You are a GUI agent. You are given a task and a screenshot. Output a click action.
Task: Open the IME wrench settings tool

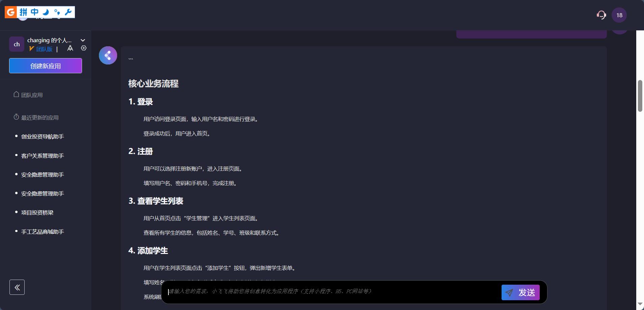pyautogui.click(x=68, y=12)
